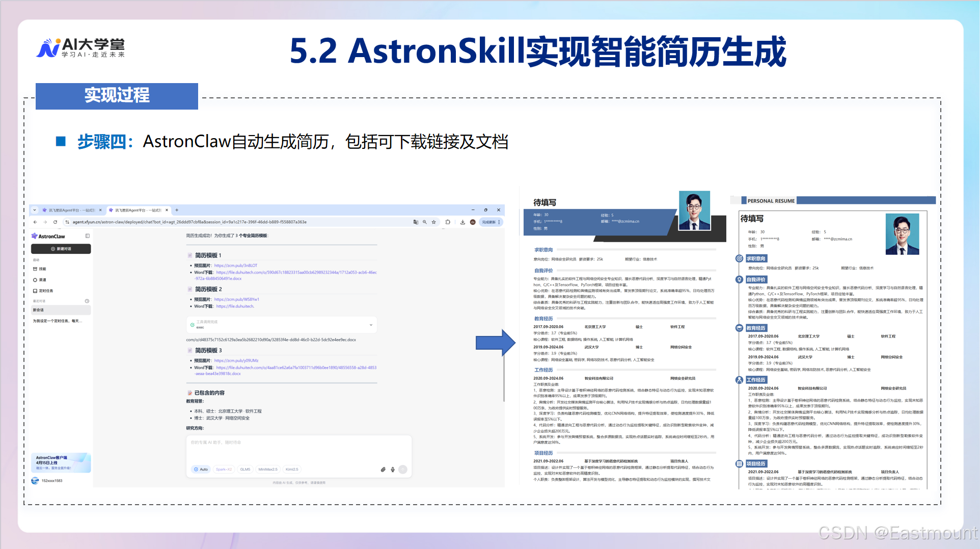Image resolution: width=980 pixels, height=549 pixels.
Task: Select the Kimi2.5 model chip
Action: tap(292, 469)
